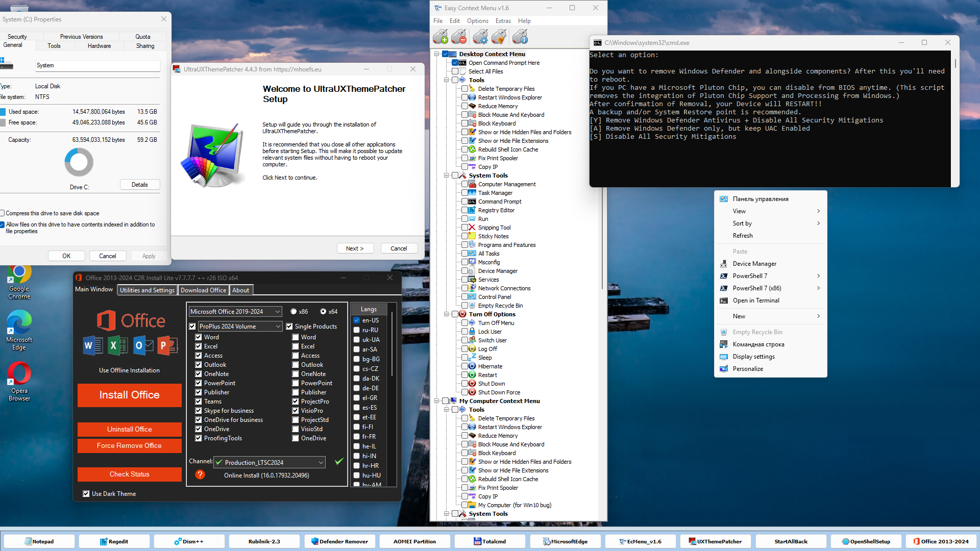Image resolution: width=980 pixels, height=551 pixels.
Task: Click the drive label field containing System
Action: pyautogui.click(x=98, y=65)
